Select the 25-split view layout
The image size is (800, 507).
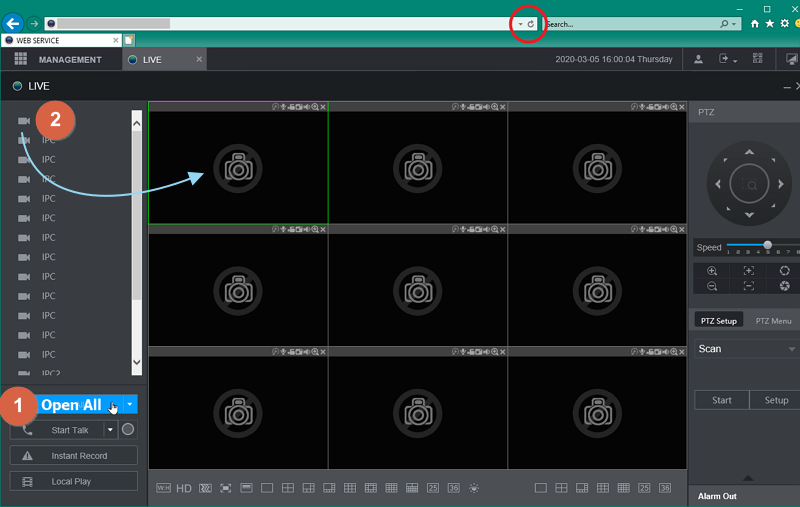[433, 488]
